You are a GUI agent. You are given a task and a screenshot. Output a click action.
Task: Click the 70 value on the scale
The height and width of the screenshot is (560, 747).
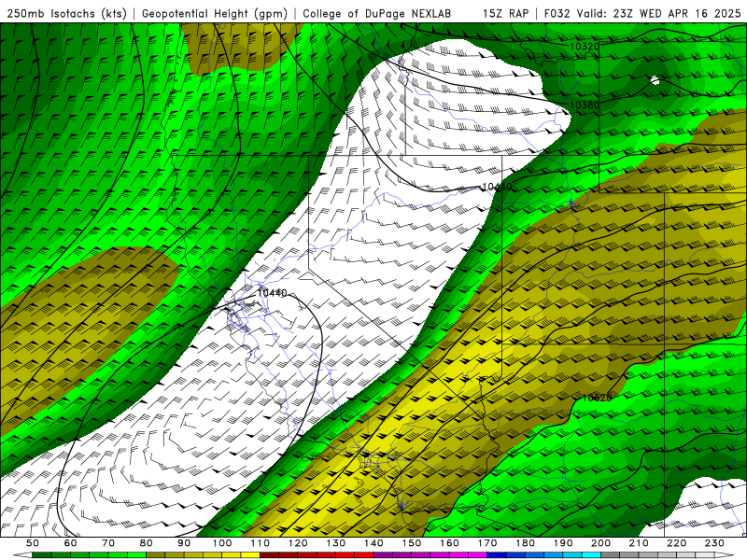[x=108, y=543]
